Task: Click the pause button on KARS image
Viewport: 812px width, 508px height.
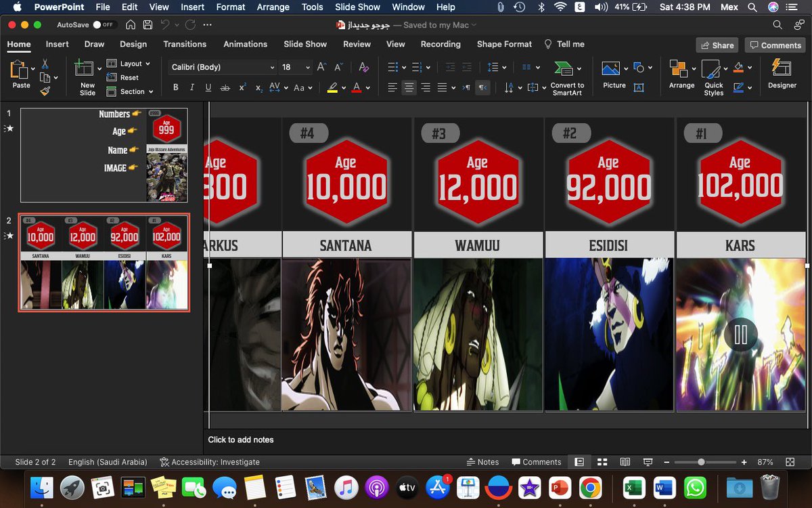Action: 741,335
